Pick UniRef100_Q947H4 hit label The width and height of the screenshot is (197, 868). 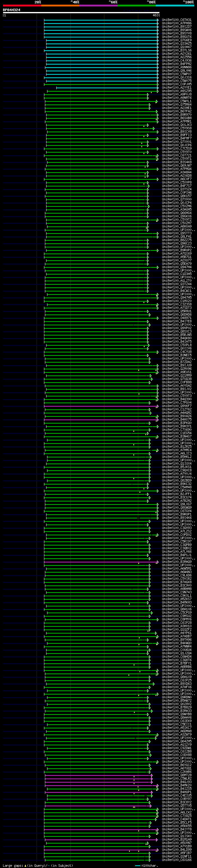(x=177, y=267)
